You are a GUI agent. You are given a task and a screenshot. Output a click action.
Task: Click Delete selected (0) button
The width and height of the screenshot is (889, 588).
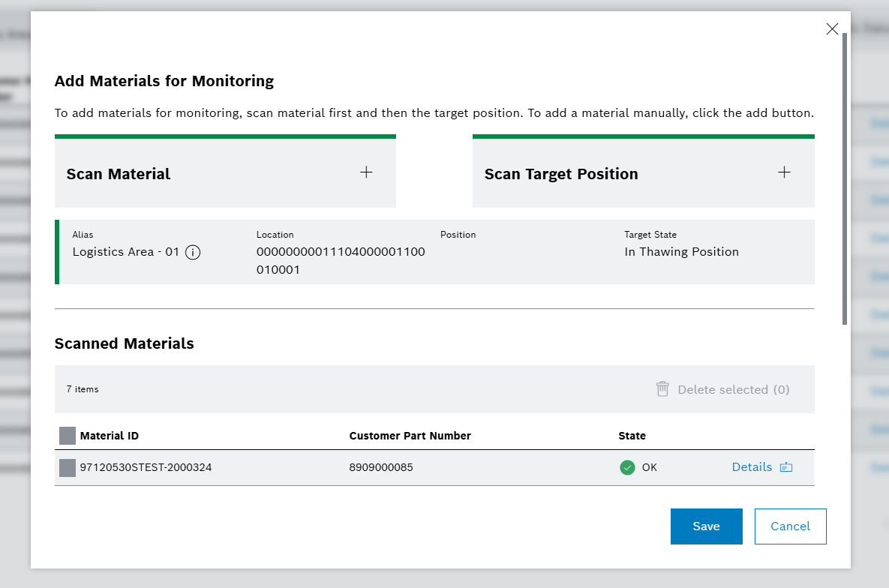click(x=723, y=389)
